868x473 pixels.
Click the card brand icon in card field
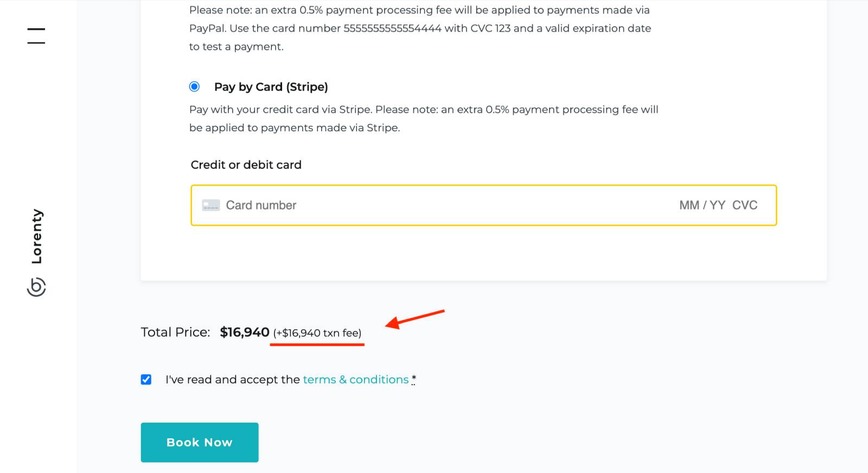[210, 205]
